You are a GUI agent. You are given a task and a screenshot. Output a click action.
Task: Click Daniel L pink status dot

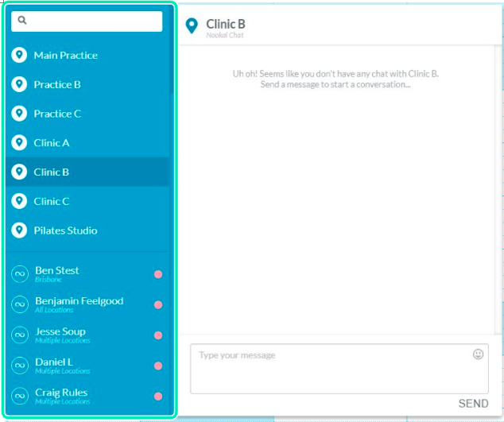click(158, 366)
